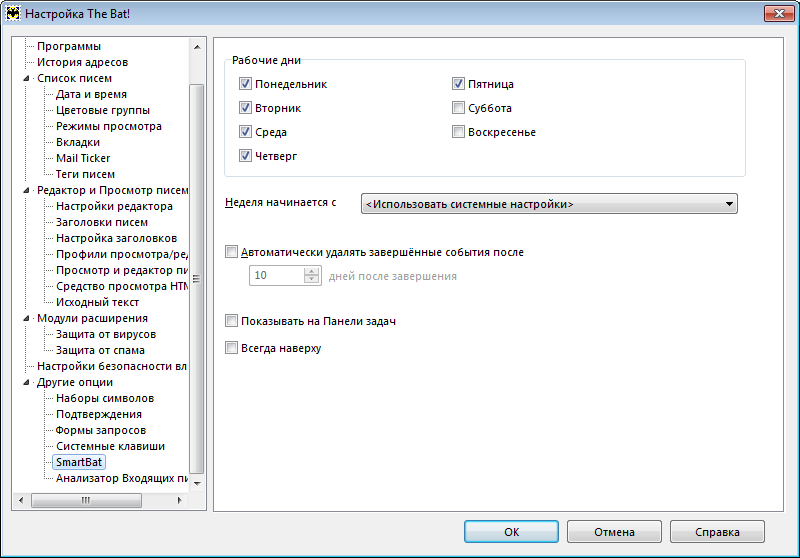Image resolution: width=800 pixels, height=558 pixels.
Task: Enable Воскресенье as a working day
Action: click(458, 132)
